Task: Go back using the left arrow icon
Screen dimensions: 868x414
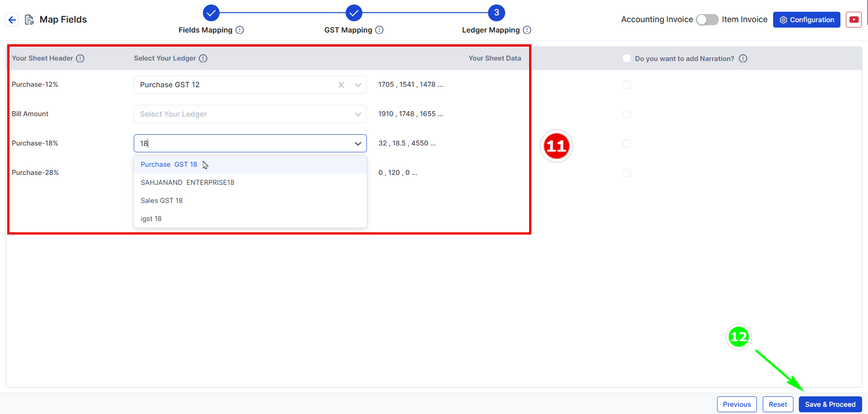Action: [x=12, y=20]
